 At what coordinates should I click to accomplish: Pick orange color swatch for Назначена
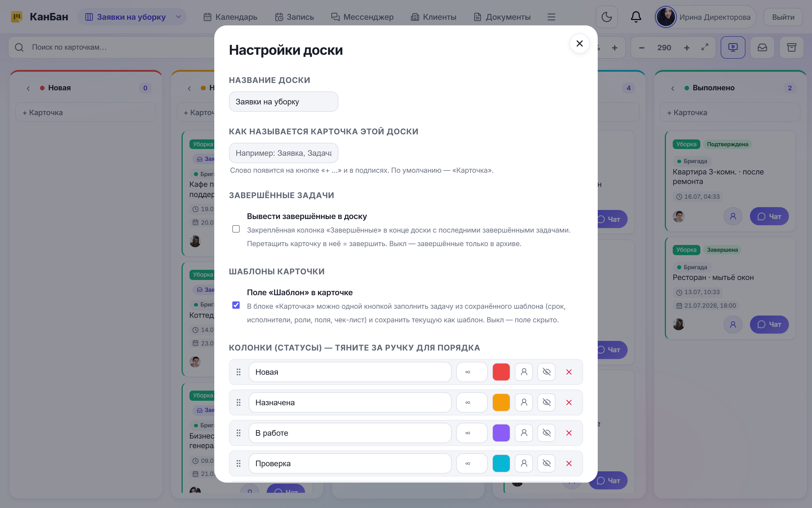tap(501, 402)
